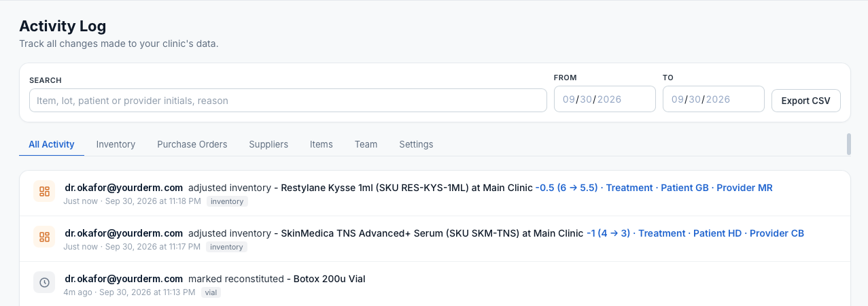Click the clock icon for Botox 200u Vial entry

coord(44,282)
